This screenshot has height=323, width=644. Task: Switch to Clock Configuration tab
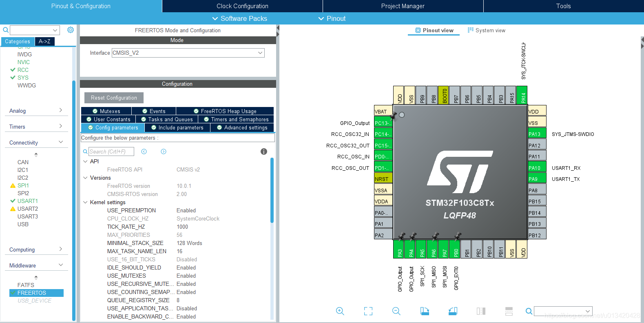(x=242, y=6)
